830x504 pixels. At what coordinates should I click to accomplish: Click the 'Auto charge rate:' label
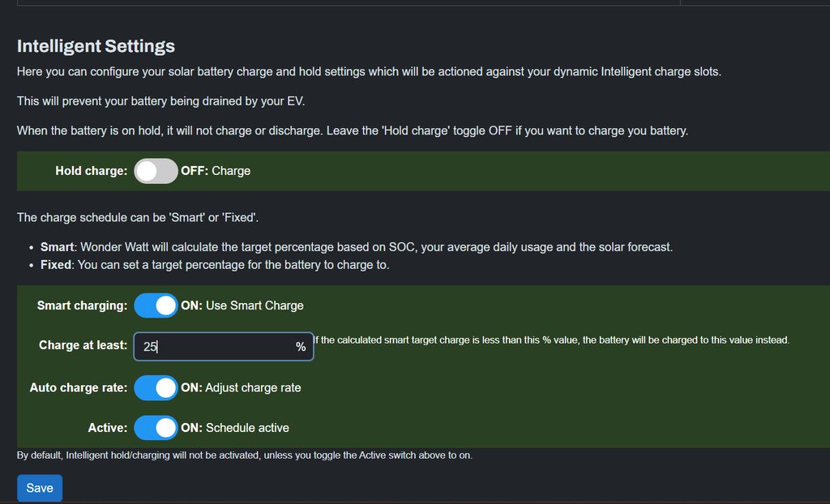(79, 387)
